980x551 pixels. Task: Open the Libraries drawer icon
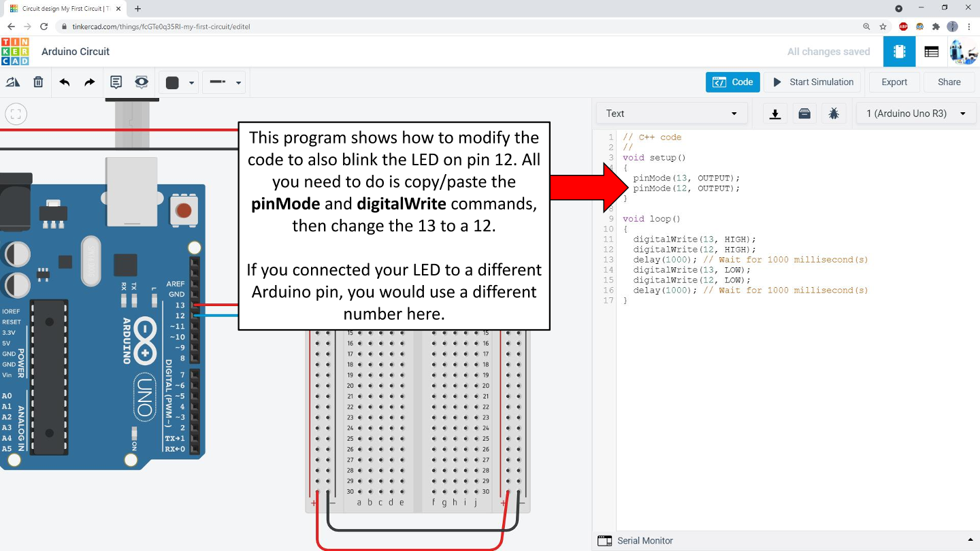pyautogui.click(x=804, y=114)
